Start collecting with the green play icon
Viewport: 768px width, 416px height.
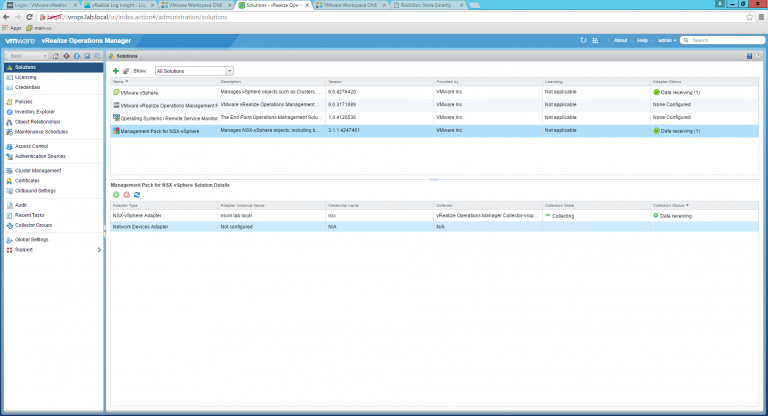[x=116, y=195]
